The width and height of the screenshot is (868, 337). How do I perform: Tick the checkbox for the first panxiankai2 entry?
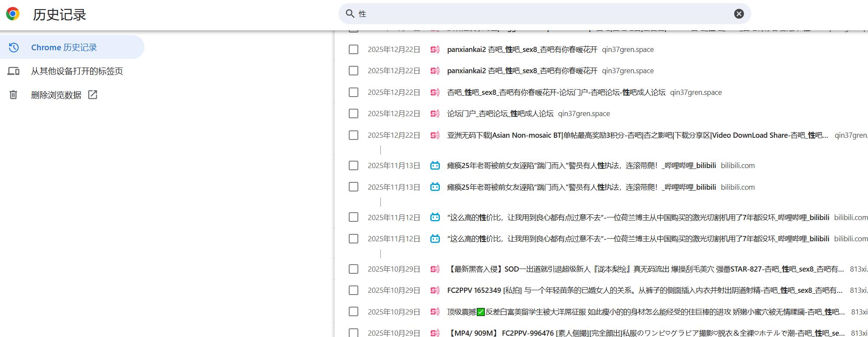point(354,49)
